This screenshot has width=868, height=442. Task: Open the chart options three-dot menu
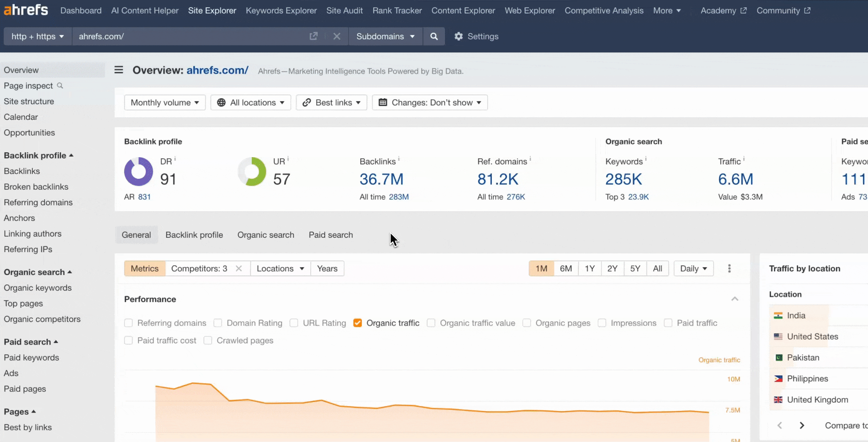[x=729, y=268]
